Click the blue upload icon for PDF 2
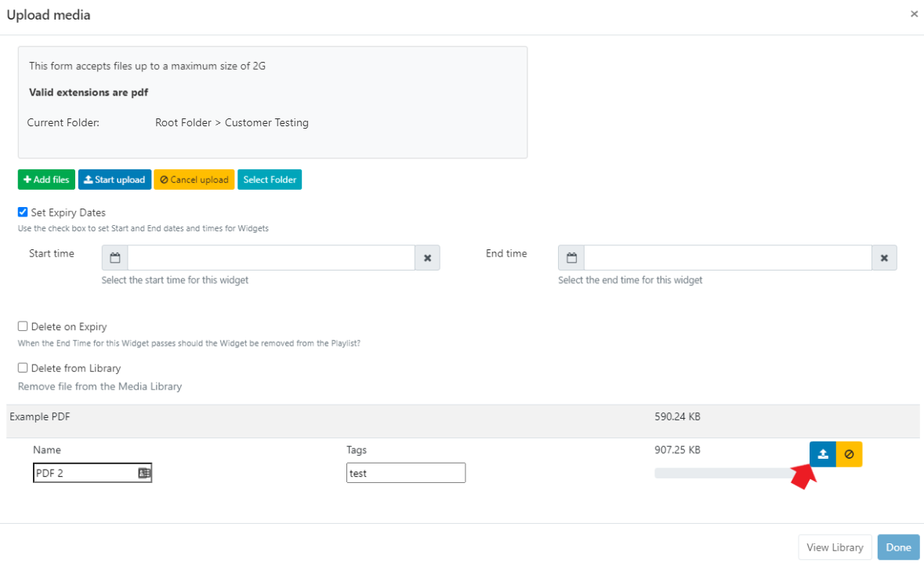This screenshot has width=924, height=563. click(822, 454)
